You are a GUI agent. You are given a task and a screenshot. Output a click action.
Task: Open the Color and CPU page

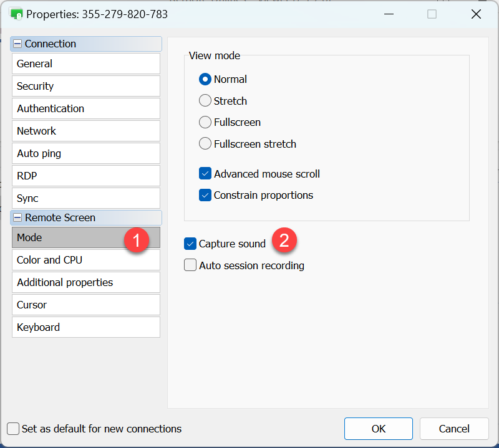85,260
